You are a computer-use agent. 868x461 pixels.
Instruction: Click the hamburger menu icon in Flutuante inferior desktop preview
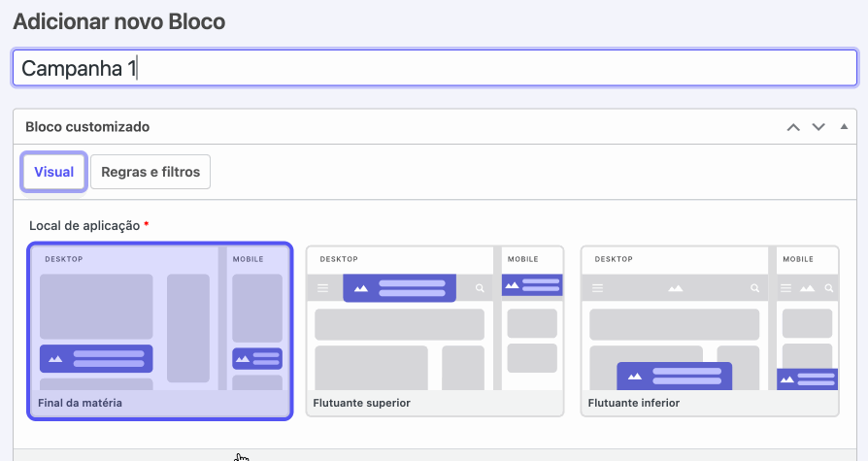click(597, 288)
